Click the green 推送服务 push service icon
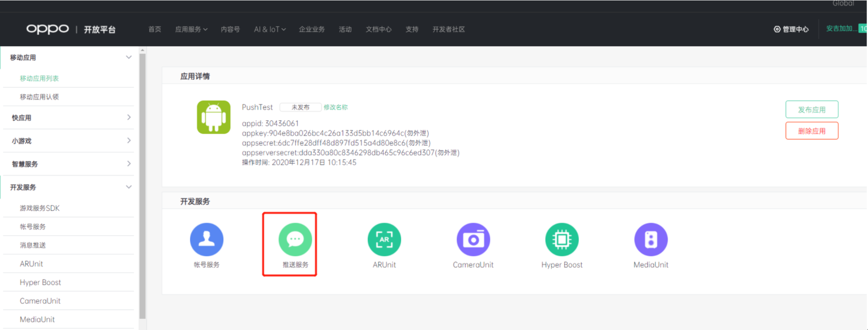Viewport: 868px width, 330px height. (x=295, y=239)
